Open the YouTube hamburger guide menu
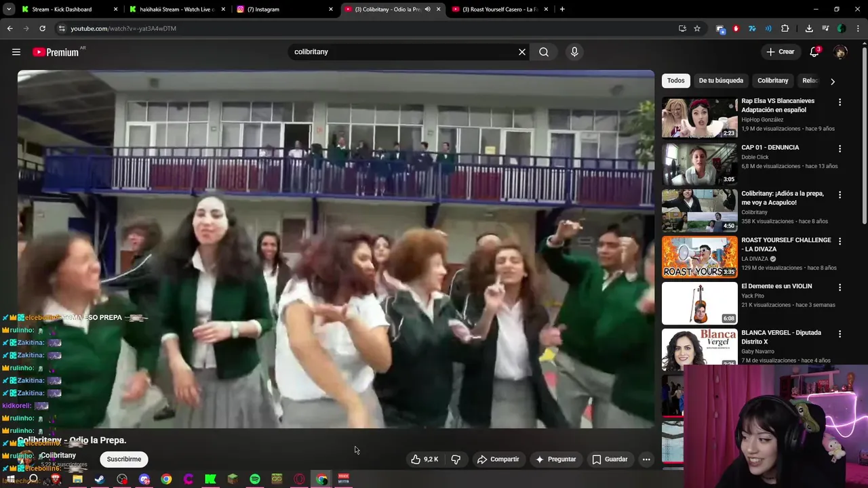The image size is (868, 488). [x=16, y=52]
